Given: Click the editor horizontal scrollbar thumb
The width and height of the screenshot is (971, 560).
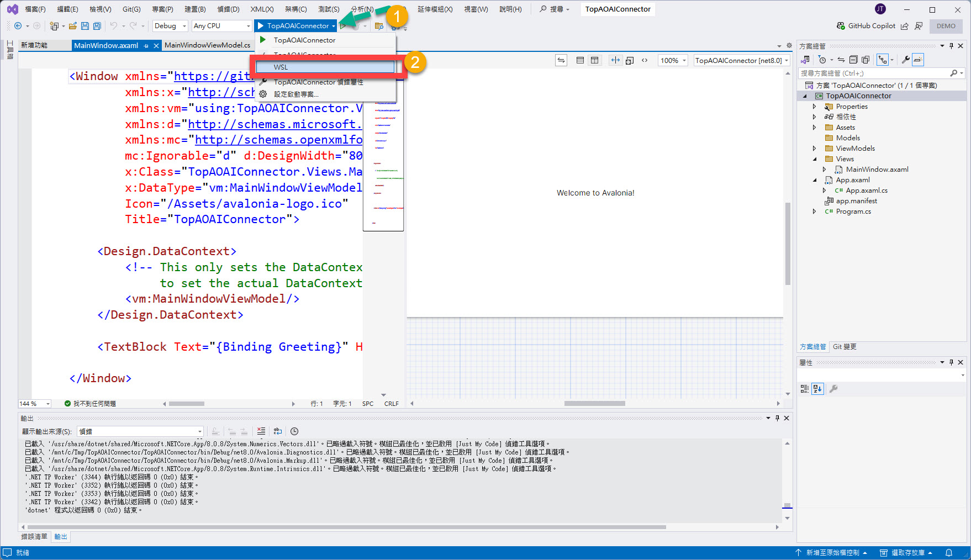Looking at the screenshot, I should coord(187,404).
